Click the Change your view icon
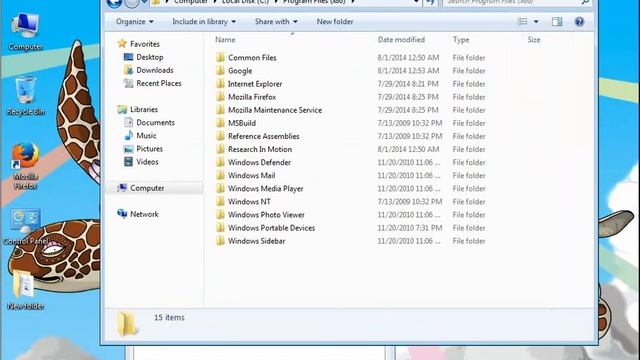This screenshot has width=640, height=360. (522, 22)
